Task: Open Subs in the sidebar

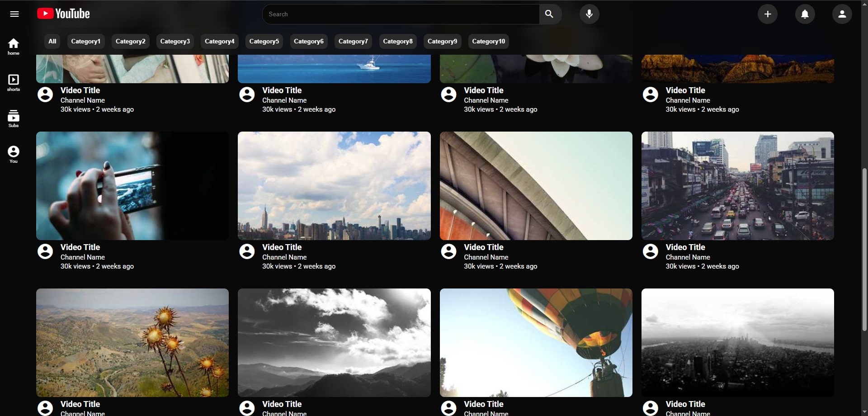Action: pyautogui.click(x=14, y=118)
